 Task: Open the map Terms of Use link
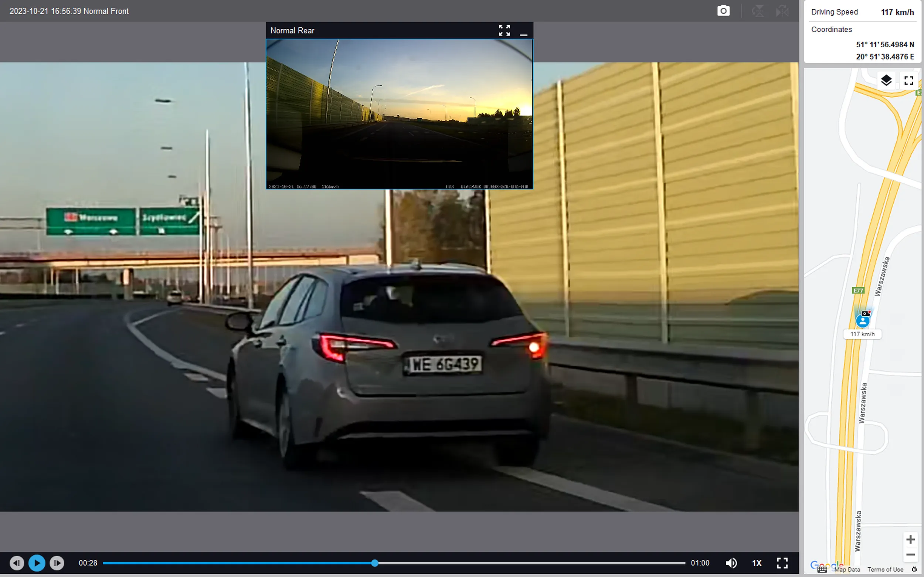coord(885,569)
